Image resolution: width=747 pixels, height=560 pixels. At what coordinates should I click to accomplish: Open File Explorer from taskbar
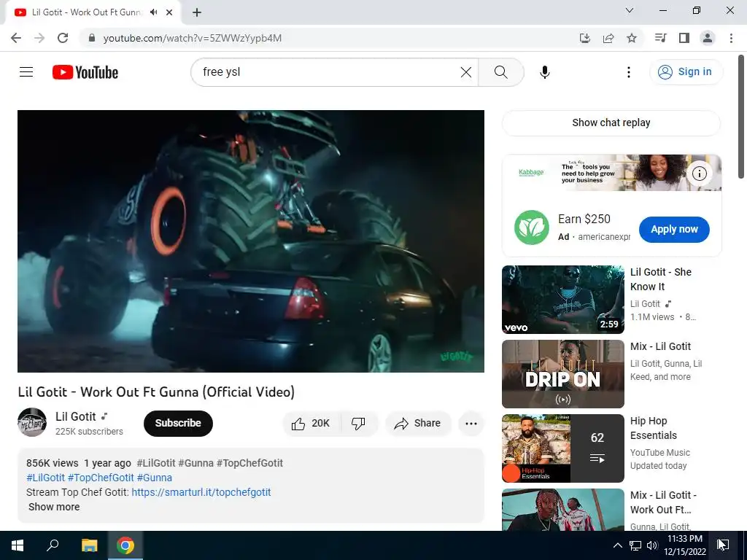[89, 545]
